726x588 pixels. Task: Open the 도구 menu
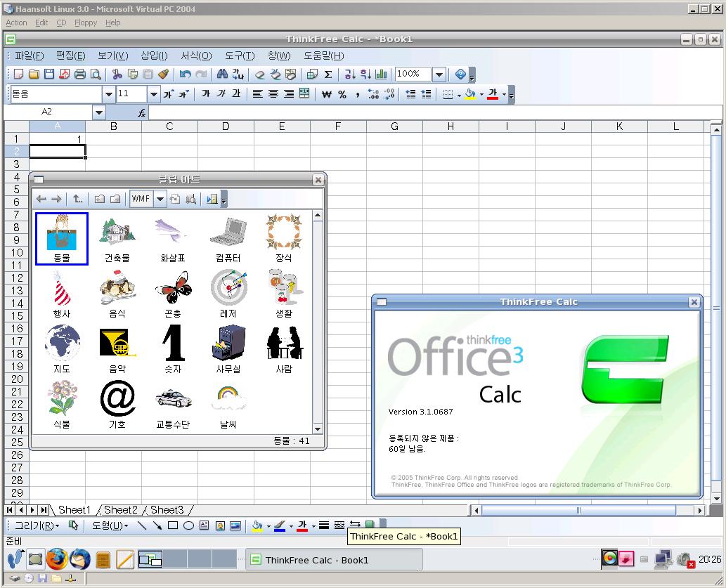(240, 56)
